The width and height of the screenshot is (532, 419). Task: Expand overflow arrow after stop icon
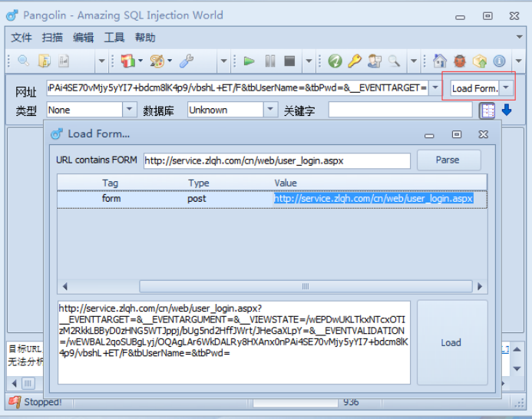pyautogui.click(x=309, y=61)
